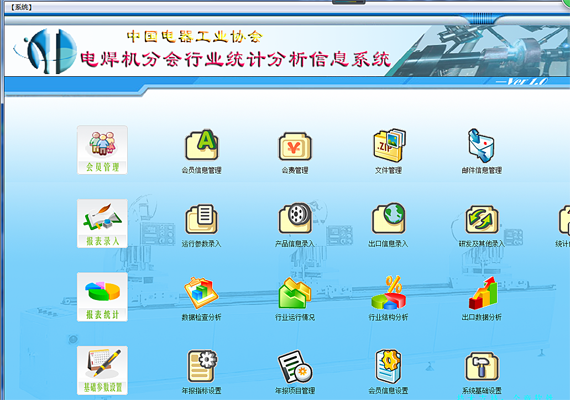The width and height of the screenshot is (570, 400).
Task: Click the 运行参数录入 text label
Action: [x=201, y=244]
